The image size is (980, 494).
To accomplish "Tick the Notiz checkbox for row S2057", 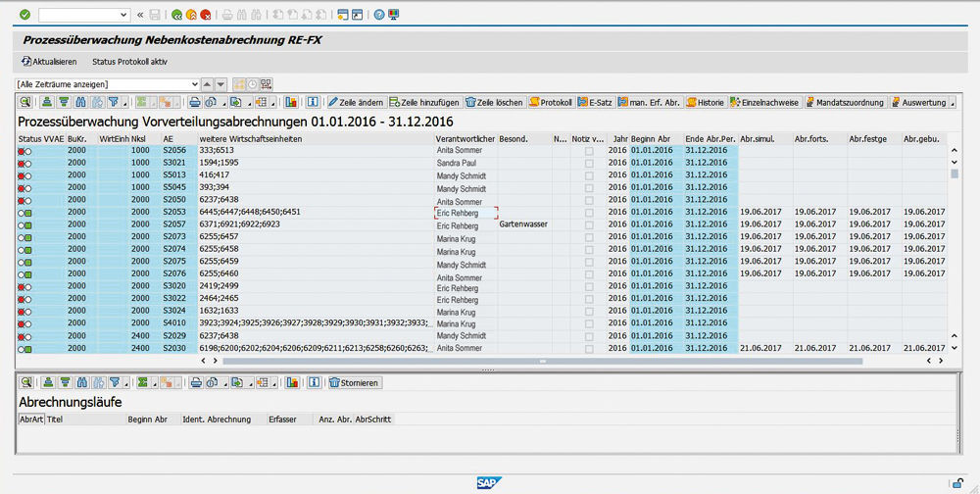I will (x=589, y=224).
